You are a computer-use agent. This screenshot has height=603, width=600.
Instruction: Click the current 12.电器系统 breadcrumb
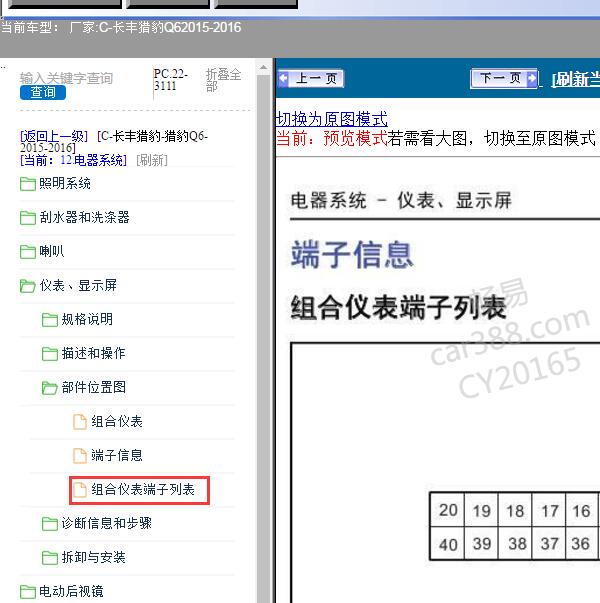pyautogui.click(x=73, y=160)
